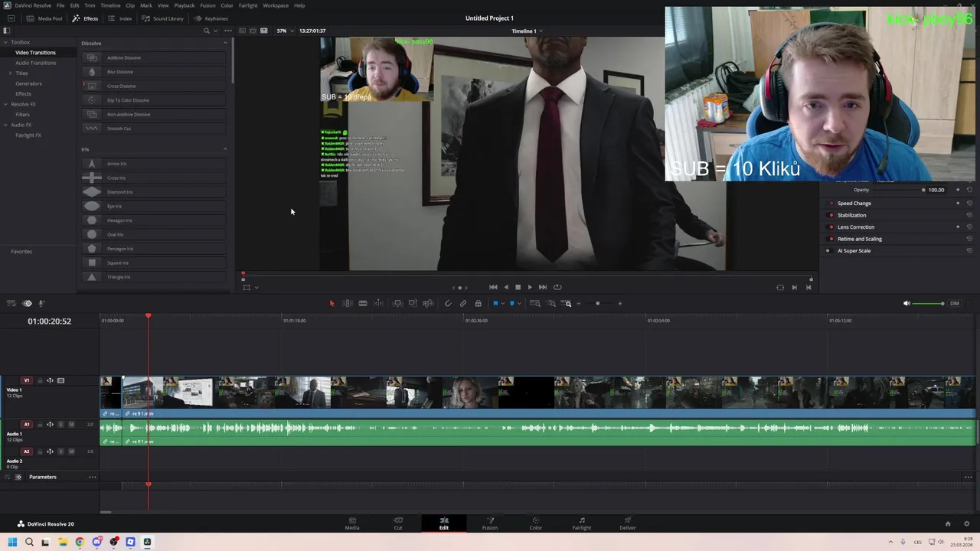Expand the Titles tree item
The image size is (980, 551).
11,73
